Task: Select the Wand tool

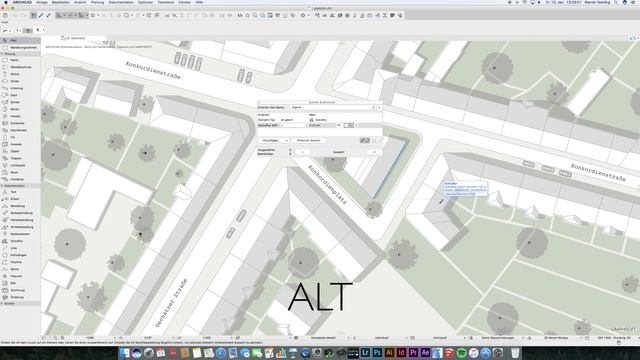Action: click(x=20, y=60)
